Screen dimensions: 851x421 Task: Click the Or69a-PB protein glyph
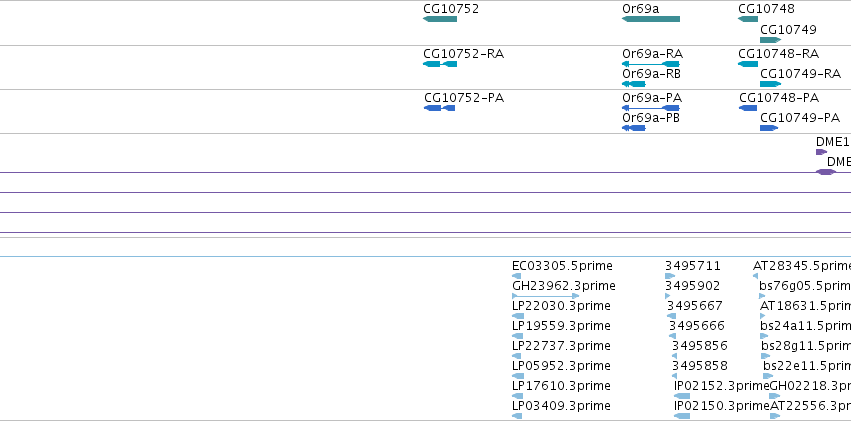click(634, 128)
